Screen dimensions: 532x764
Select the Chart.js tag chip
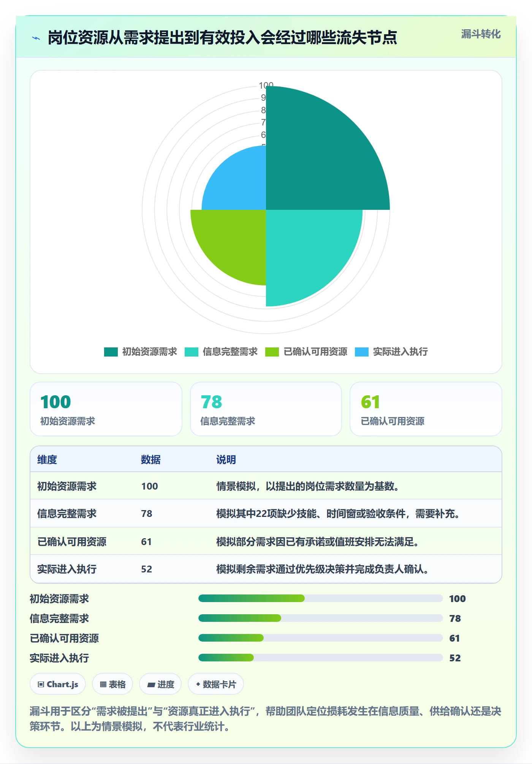[58, 684]
